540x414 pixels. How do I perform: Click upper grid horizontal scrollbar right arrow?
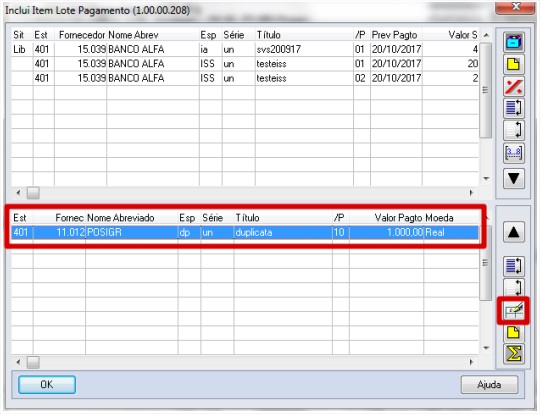tap(471, 193)
